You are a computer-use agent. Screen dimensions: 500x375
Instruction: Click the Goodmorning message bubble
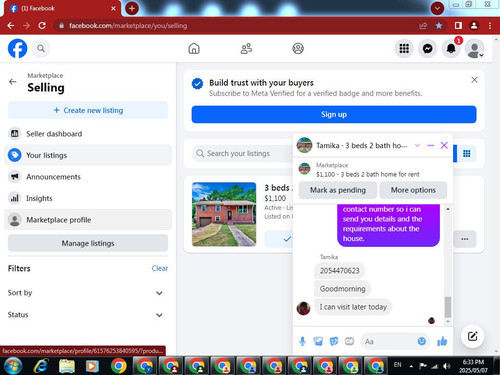pos(342,289)
